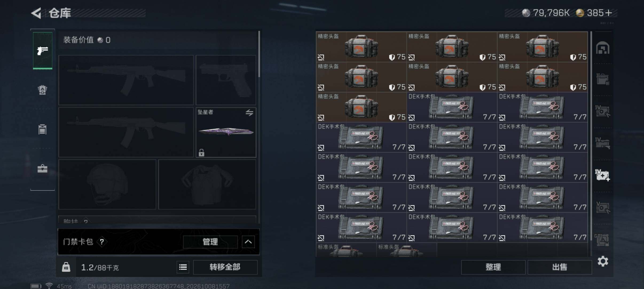Viewport: 644px width, 289px height.
Task: Click the swap arrows on 坠星者 knife slot
Action: (249, 113)
